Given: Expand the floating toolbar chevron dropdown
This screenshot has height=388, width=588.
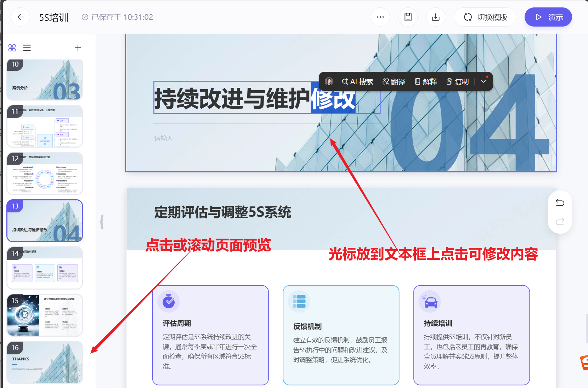Looking at the screenshot, I should [484, 81].
